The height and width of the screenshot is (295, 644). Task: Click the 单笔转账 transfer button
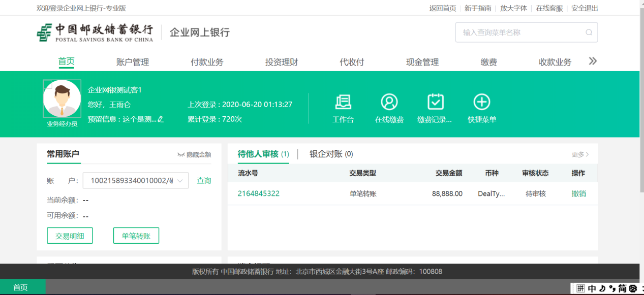click(x=136, y=235)
